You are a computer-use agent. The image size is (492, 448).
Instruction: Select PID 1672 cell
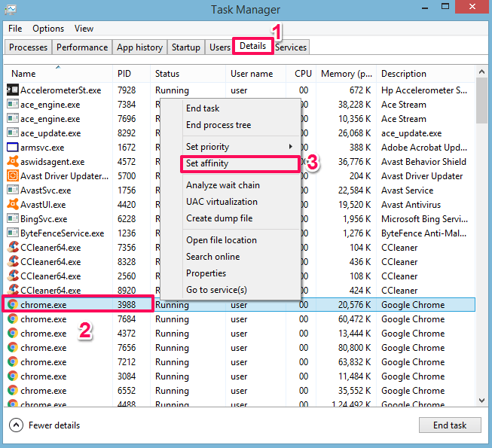coord(127,148)
